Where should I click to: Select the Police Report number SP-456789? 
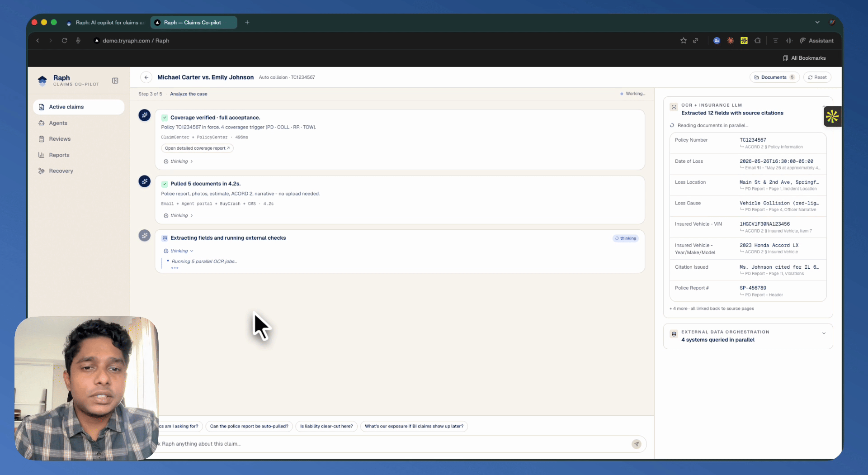coord(753,288)
